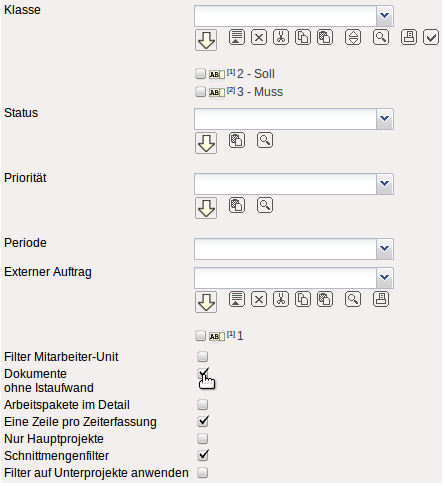Viewport: 445px width, 486px height.
Task: Click the paste icon under Priorität
Action: tap(237, 205)
